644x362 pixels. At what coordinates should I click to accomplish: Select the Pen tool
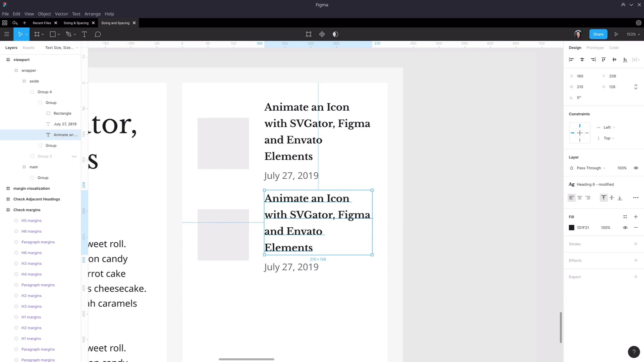point(69,34)
